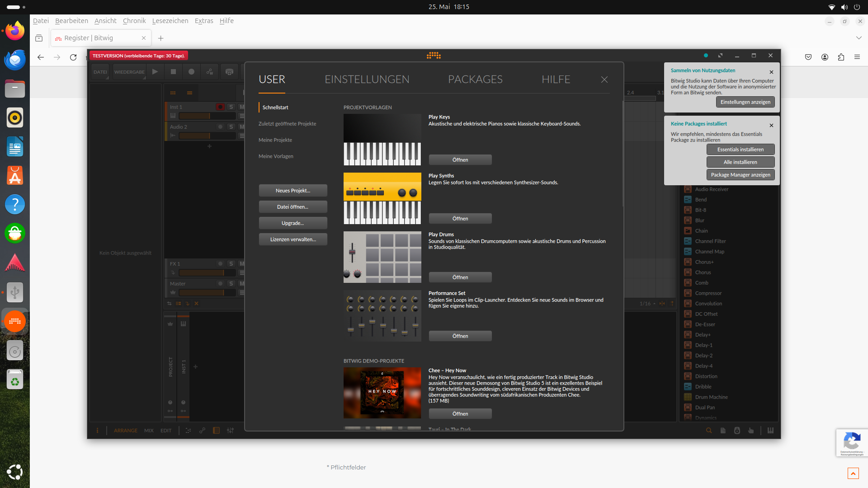Switch to ARRANGE layout
Image resolution: width=868 pixels, height=488 pixels.
(x=125, y=431)
